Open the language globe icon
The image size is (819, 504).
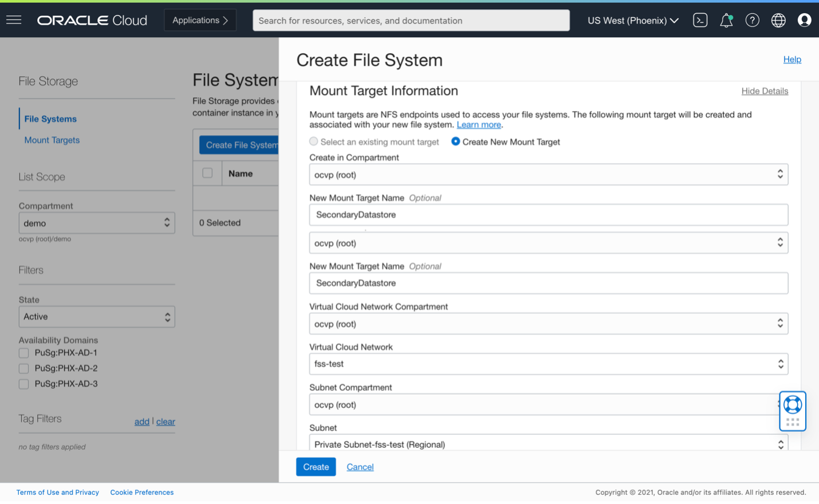click(778, 20)
